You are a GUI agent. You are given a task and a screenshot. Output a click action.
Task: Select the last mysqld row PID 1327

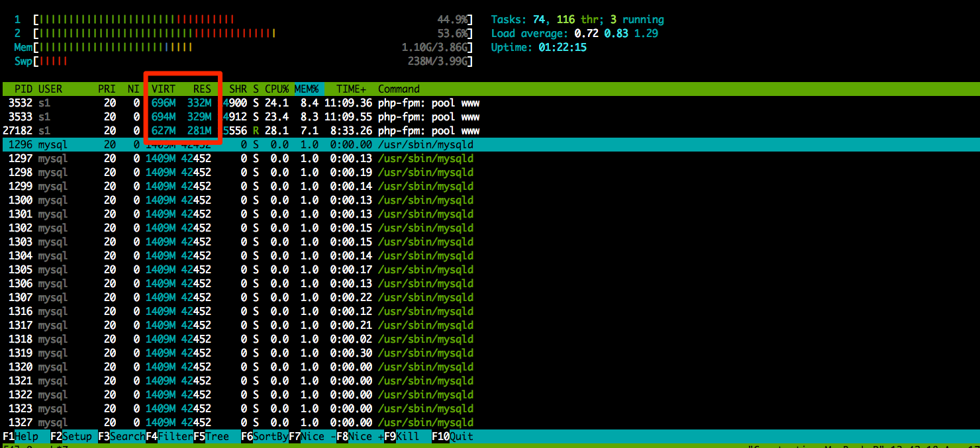(x=490, y=422)
